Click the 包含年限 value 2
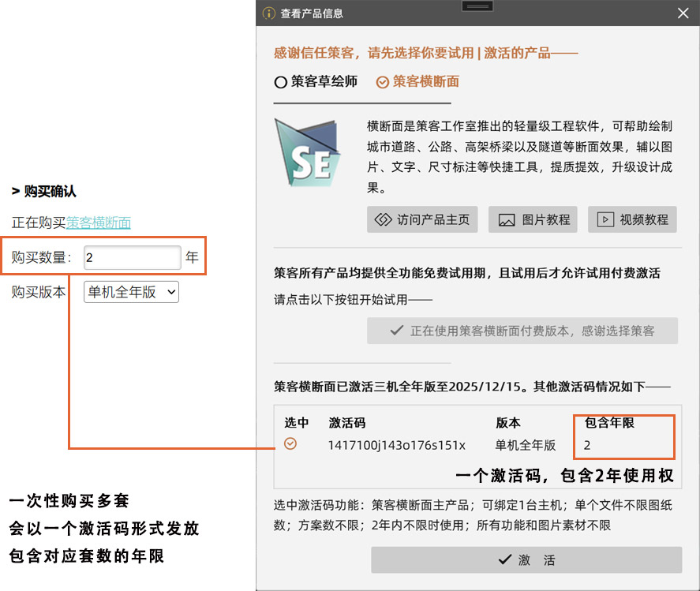The image size is (700, 591). click(x=587, y=445)
